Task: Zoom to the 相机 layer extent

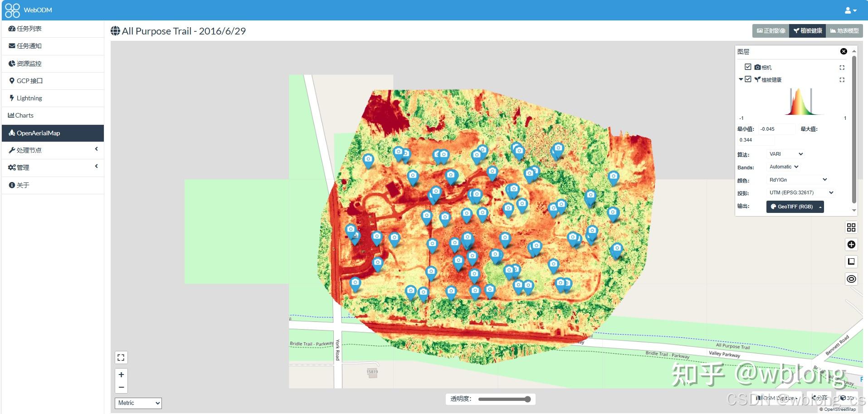Action: click(x=842, y=67)
